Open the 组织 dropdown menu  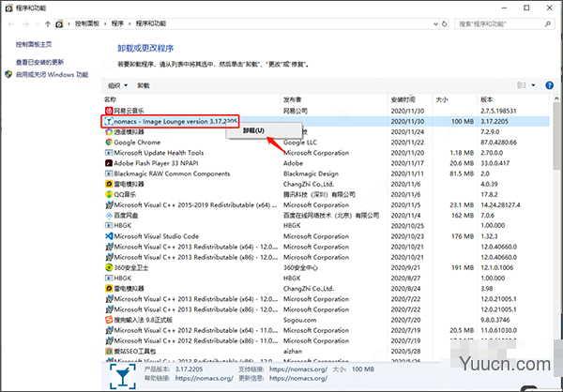[x=118, y=85]
